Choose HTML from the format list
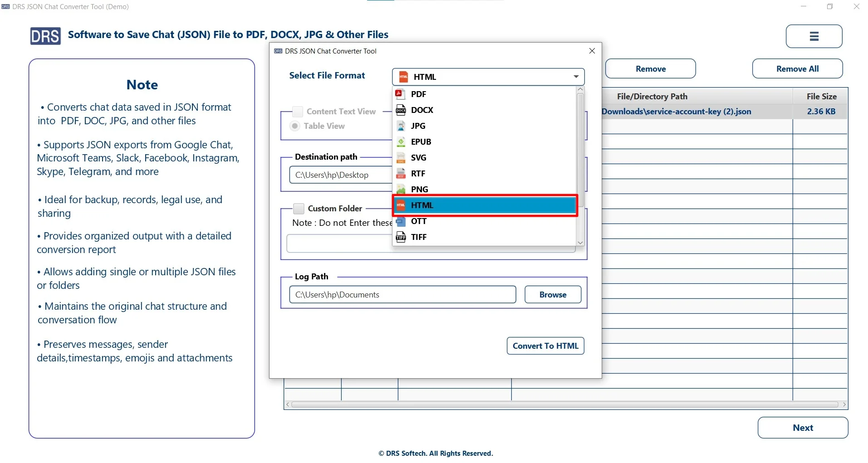This screenshot has width=868, height=463. pos(485,205)
